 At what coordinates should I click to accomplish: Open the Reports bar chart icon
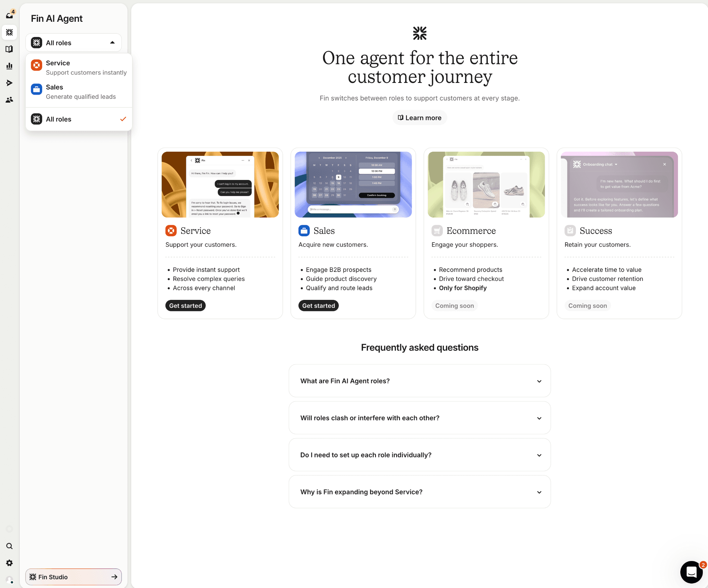(x=9, y=66)
